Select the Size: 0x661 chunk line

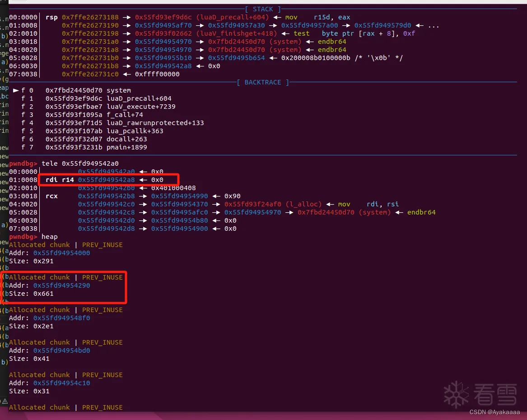pyautogui.click(x=31, y=294)
